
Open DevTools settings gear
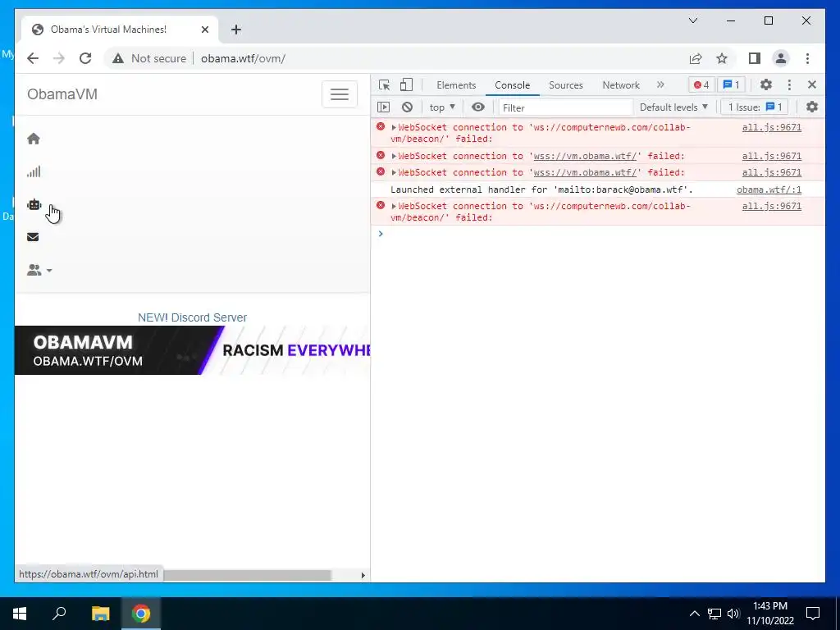tap(766, 84)
